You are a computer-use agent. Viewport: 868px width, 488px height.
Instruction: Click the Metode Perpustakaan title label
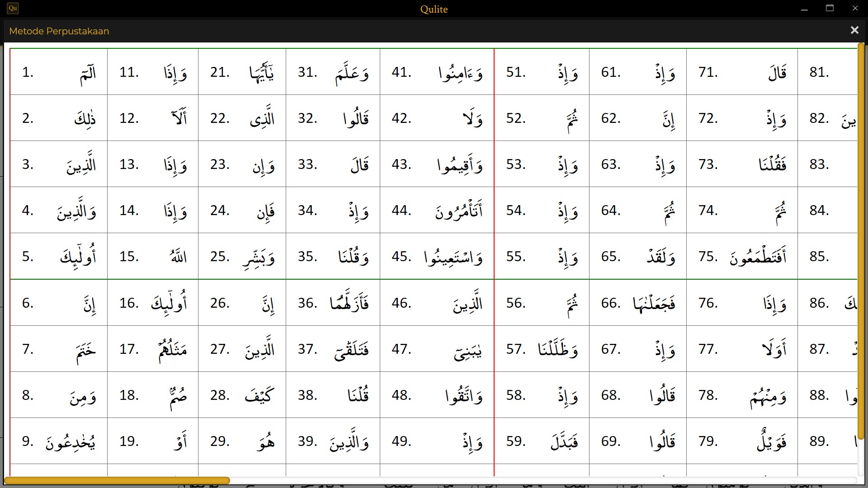click(x=59, y=31)
